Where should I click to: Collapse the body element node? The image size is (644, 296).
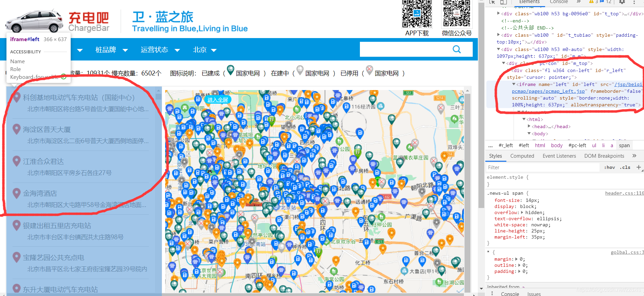(529, 134)
